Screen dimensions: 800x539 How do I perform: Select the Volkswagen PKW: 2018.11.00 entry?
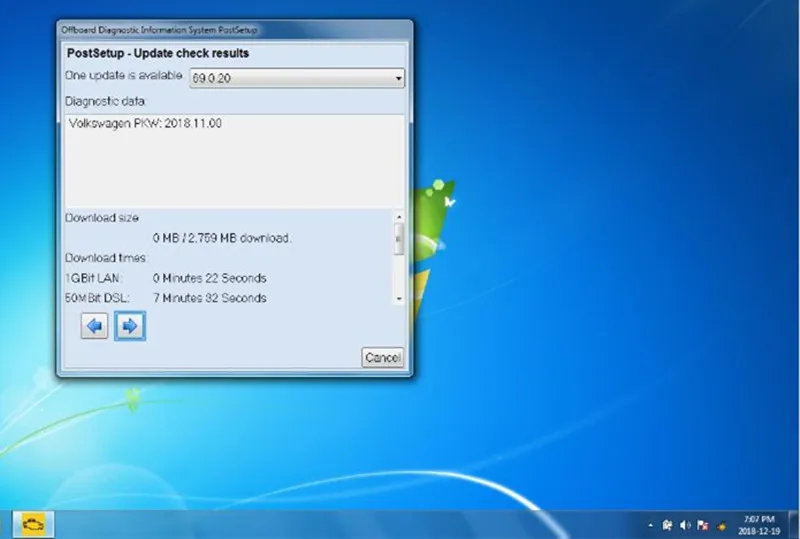point(145,123)
